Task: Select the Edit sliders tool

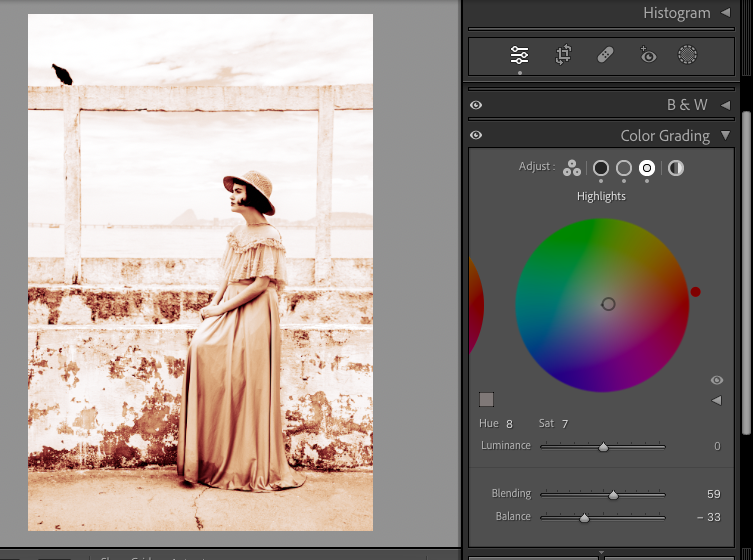Action: (519, 56)
